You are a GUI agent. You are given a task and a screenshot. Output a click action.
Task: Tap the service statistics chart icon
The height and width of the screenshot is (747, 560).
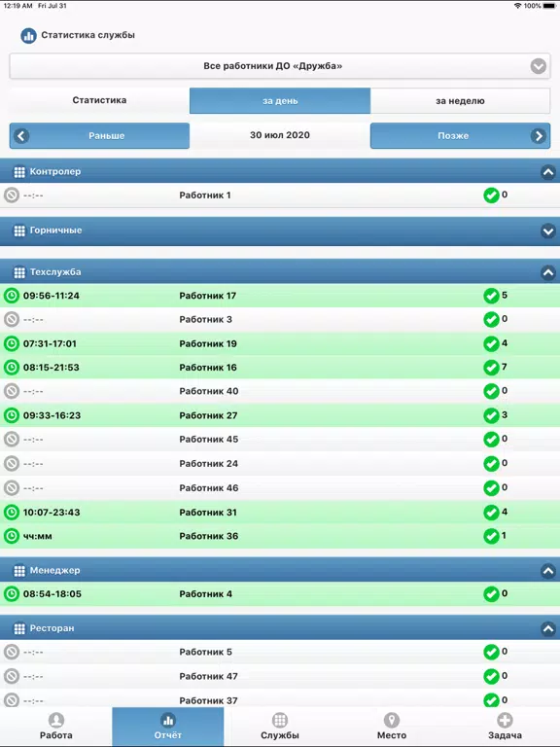28,35
